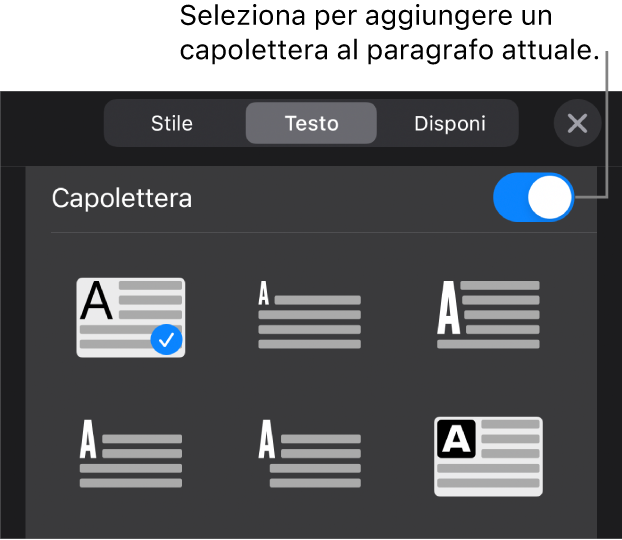Tap the blue area of the Capolettera switch
622x540 pixels.
tap(510, 198)
